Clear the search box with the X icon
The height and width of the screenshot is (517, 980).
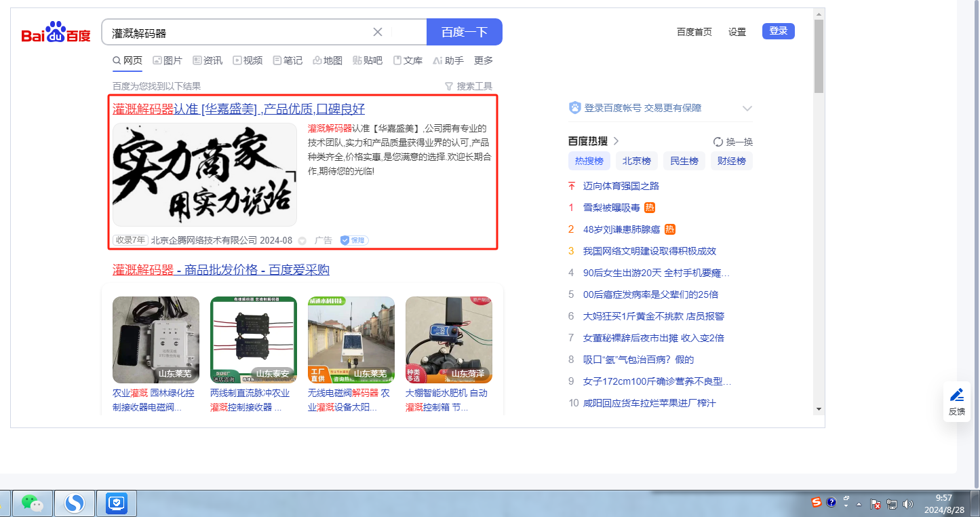point(378,32)
